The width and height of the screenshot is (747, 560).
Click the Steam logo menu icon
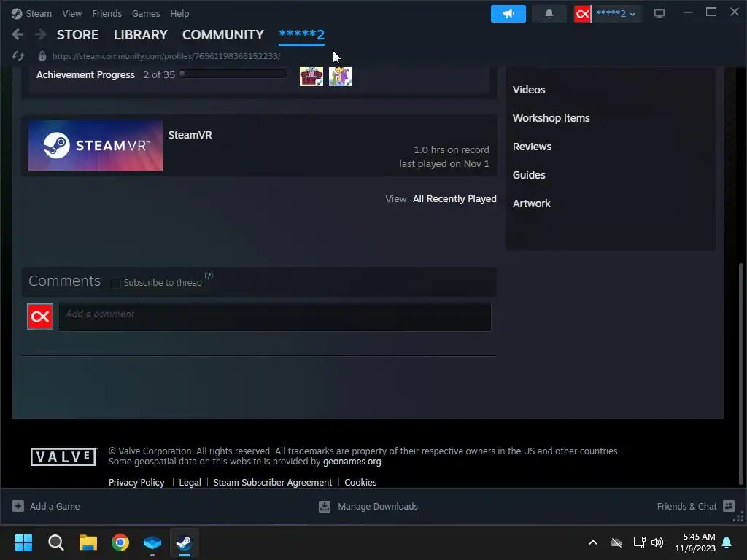coord(17,14)
